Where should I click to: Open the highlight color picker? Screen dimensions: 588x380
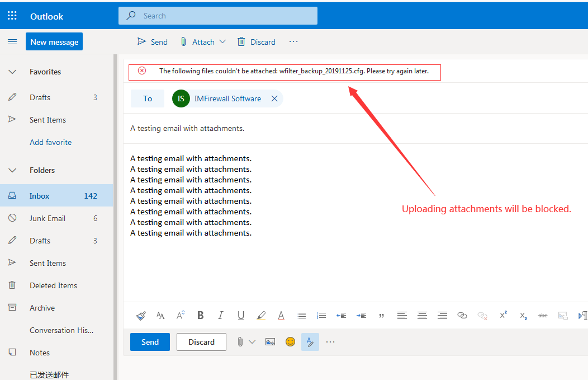[261, 316]
